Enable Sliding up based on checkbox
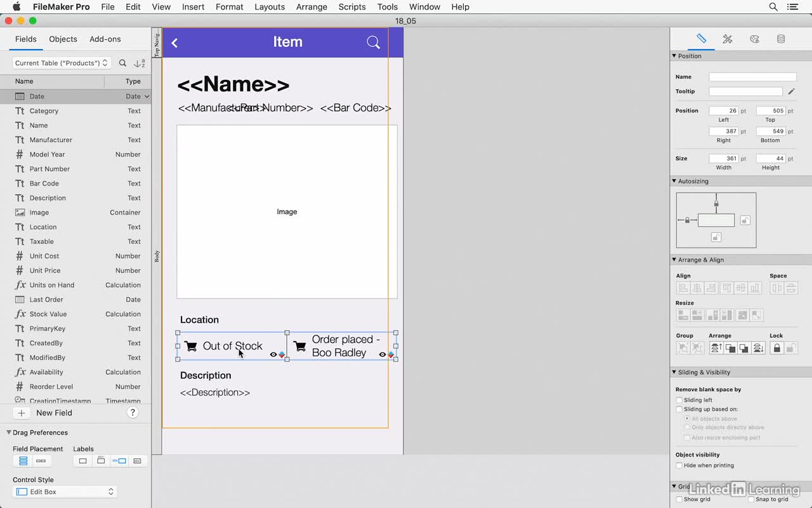This screenshot has height=508, width=812. [x=679, y=410]
